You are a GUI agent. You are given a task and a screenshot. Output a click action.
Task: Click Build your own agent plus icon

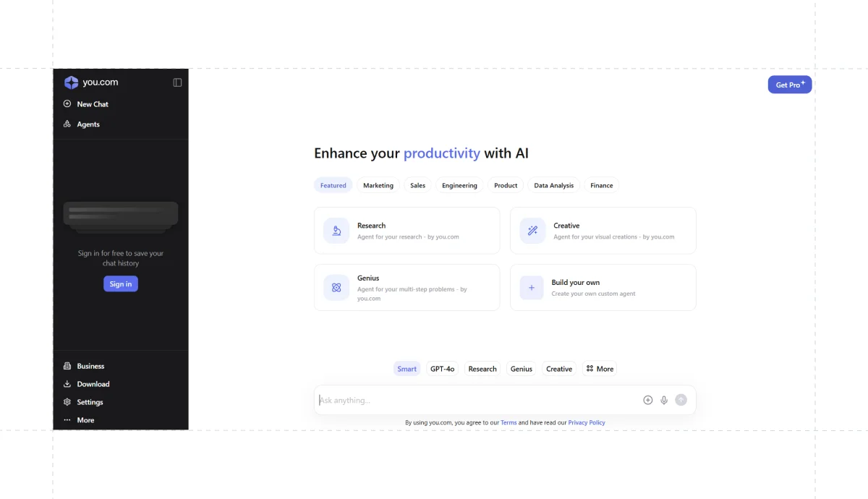532,287
